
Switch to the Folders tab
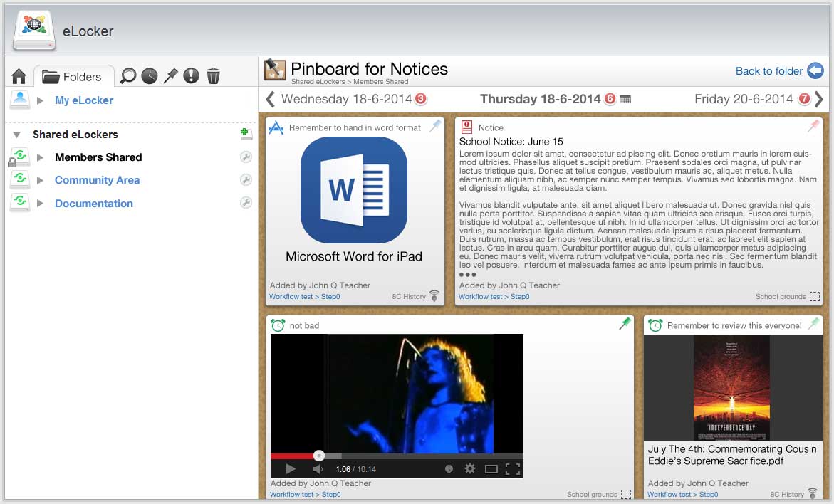[73, 76]
